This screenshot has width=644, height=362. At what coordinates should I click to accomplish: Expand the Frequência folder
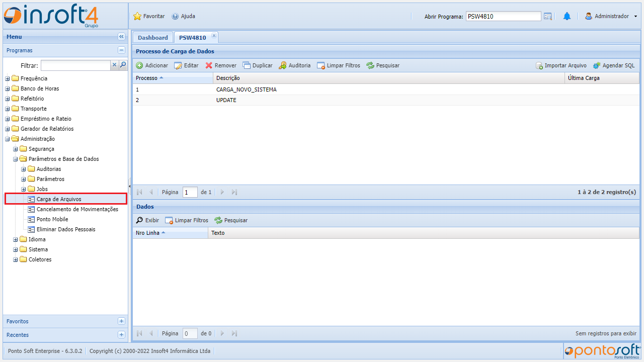click(8, 78)
